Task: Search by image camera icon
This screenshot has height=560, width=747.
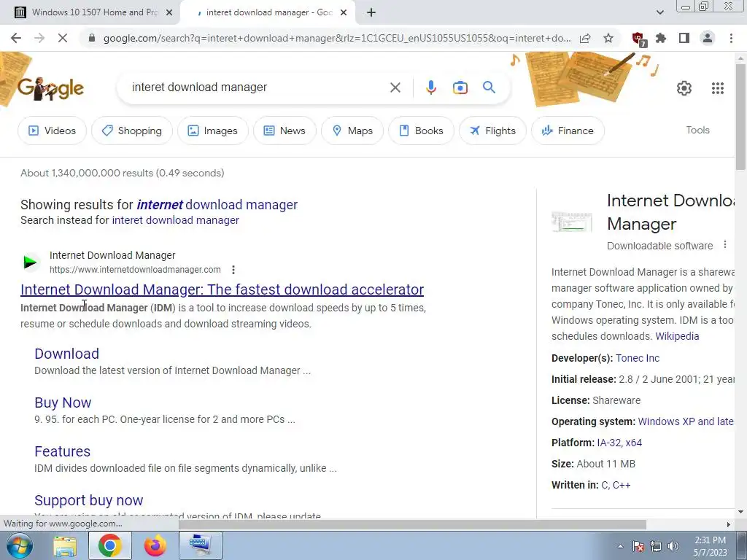Action: click(x=460, y=87)
